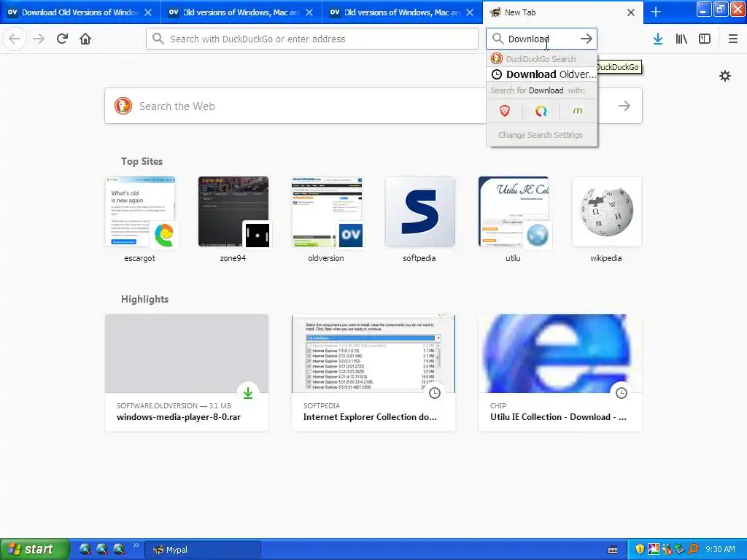Open the Downloads panel arrow icon
Viewport: 747px width, 560px height.
[658, 39]
